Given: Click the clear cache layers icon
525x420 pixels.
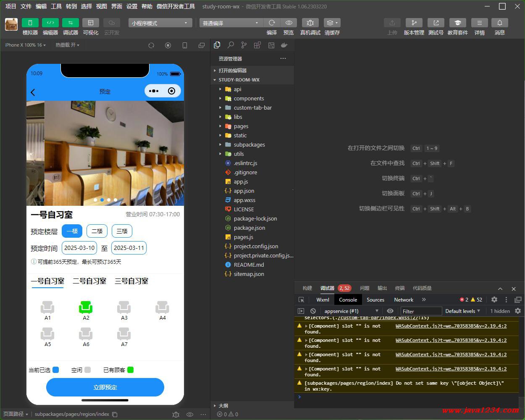Looking at the screenshot, I should pyautogui.click(x=332, y=23).
